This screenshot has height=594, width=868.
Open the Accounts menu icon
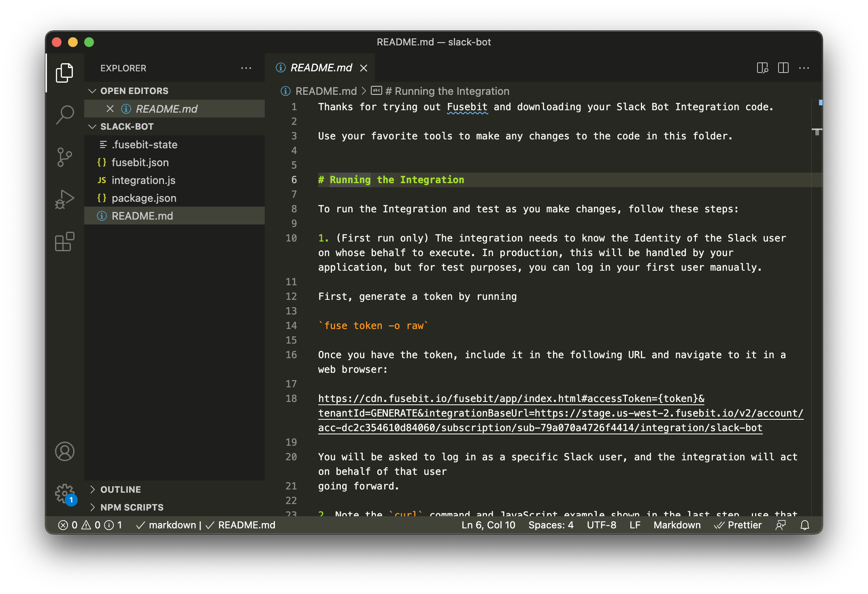click(x=64, y=451)
